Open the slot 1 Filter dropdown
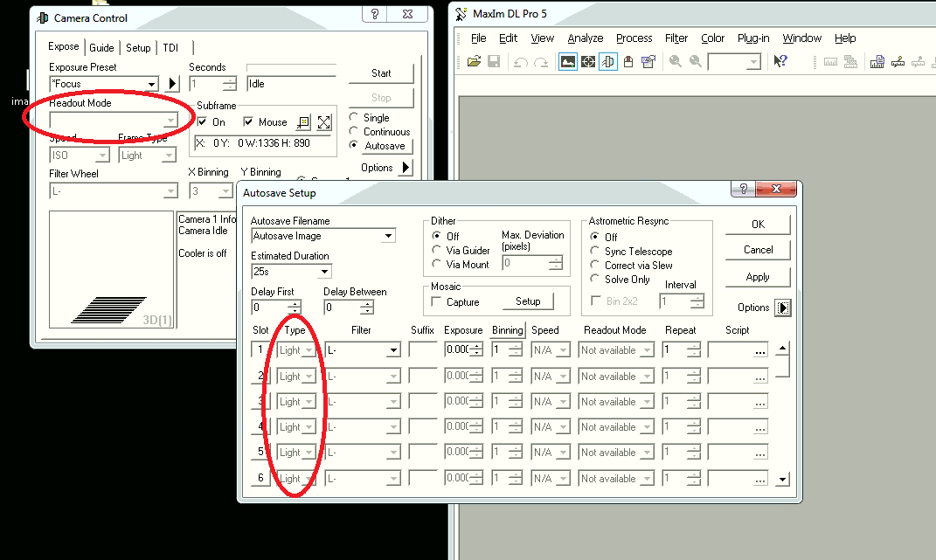 coord(393,350)
